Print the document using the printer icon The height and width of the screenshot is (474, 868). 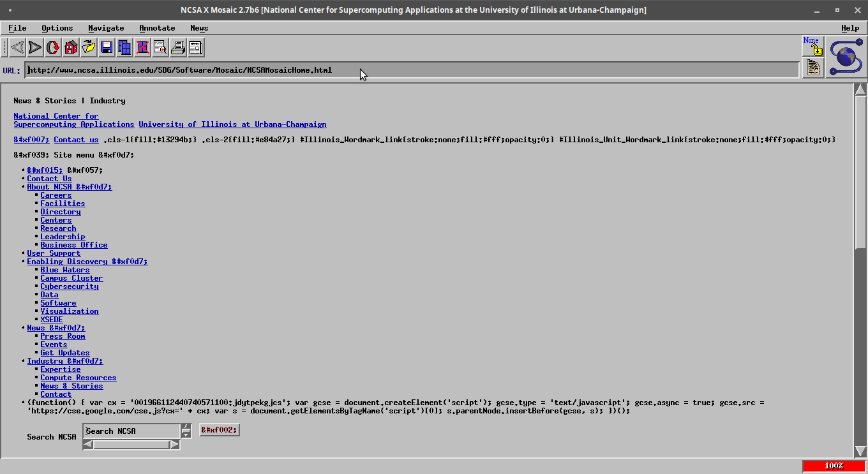point(178,47)
